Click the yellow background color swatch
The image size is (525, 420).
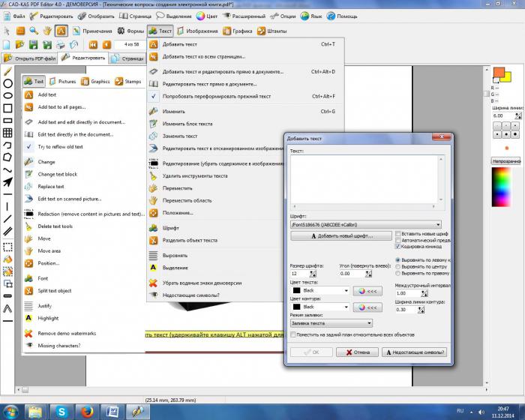(508, 77)
